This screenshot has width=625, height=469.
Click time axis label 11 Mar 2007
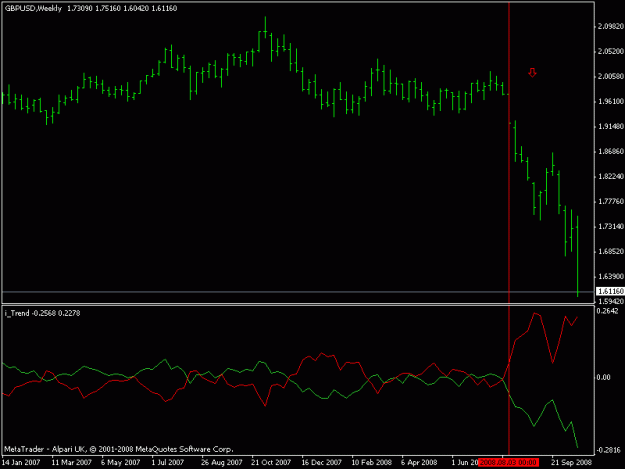pyautogui.click(x=72, y=462)
